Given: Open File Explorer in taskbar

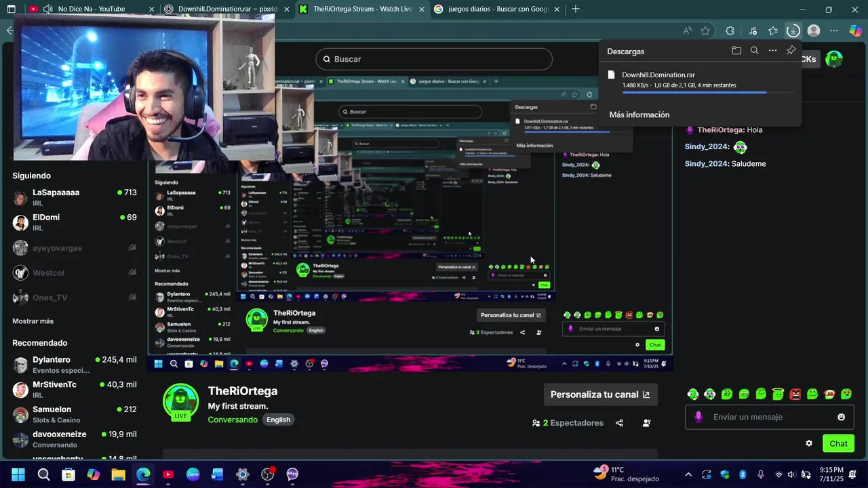Looking at the screenshot, I should coord(118,474).
